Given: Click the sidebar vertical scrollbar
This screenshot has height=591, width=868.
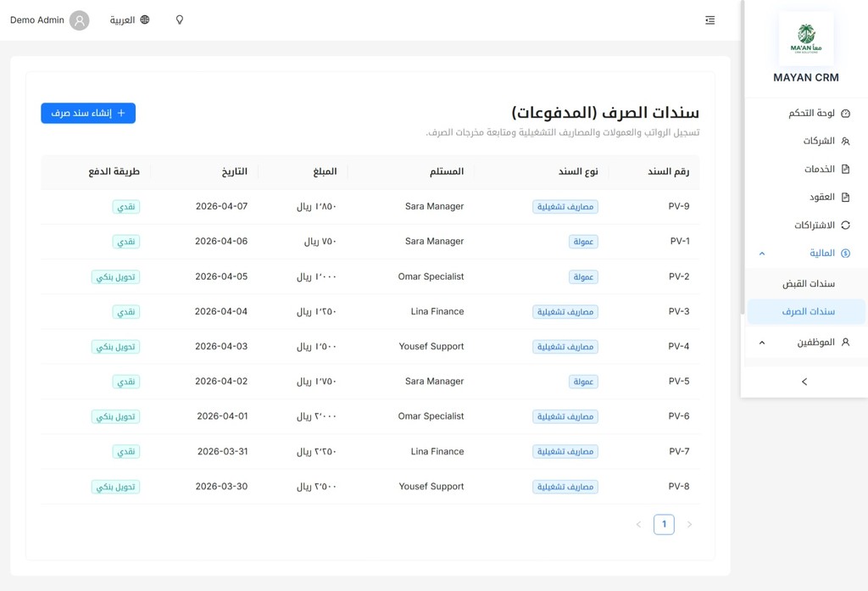Looking at the screenshot, I should [x=743, y=158].
